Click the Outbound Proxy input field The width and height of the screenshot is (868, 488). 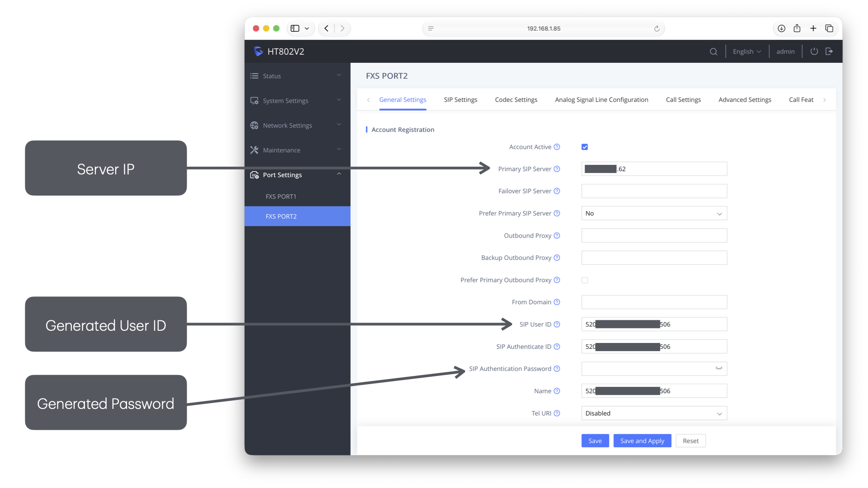click(654, 235)
